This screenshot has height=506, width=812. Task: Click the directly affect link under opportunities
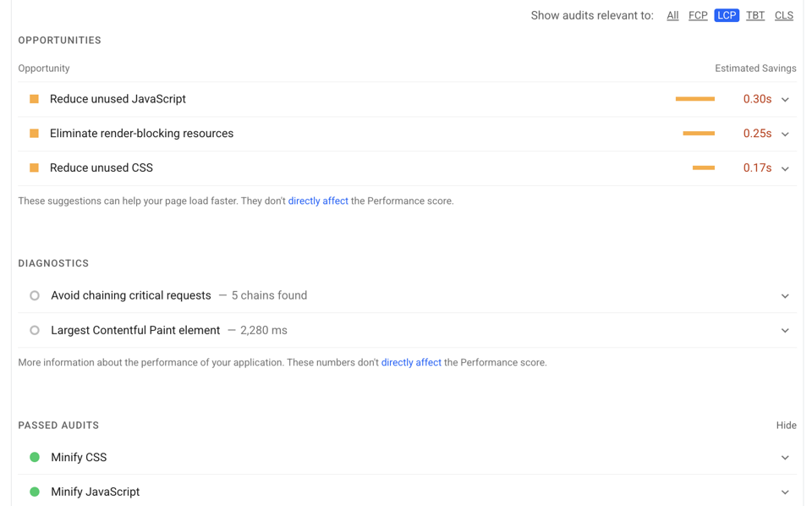pyautogui.click(x=318, y=201)
